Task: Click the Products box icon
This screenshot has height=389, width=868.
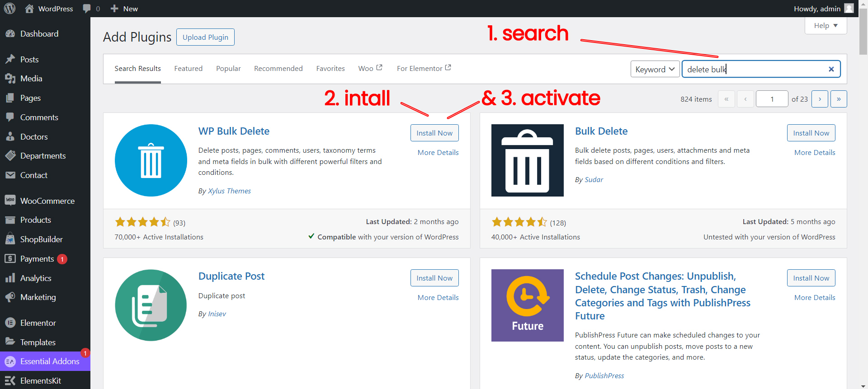Action: coord(10,220)
